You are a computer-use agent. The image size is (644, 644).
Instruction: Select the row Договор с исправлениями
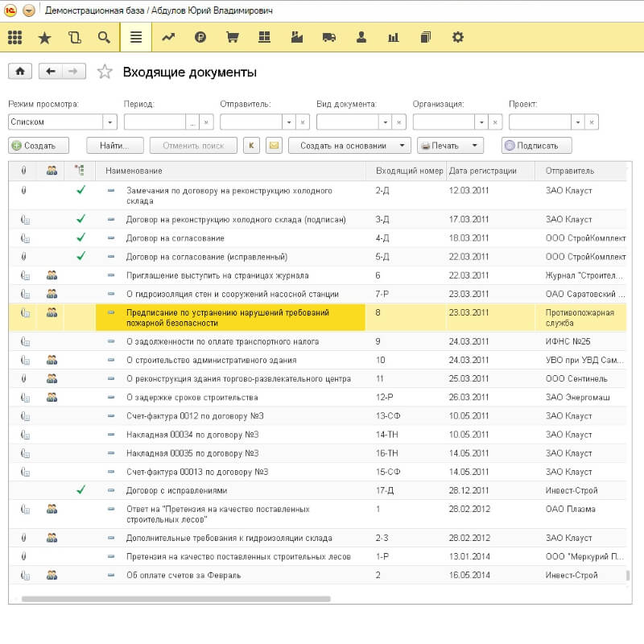point(177,490)
